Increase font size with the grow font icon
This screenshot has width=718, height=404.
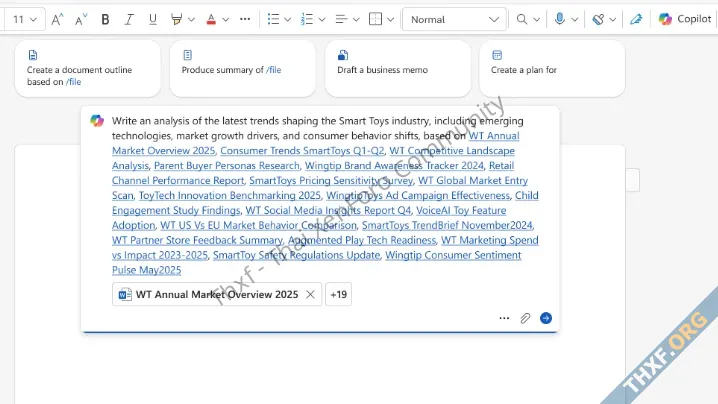pyautogui.click(x=57, y=19)
